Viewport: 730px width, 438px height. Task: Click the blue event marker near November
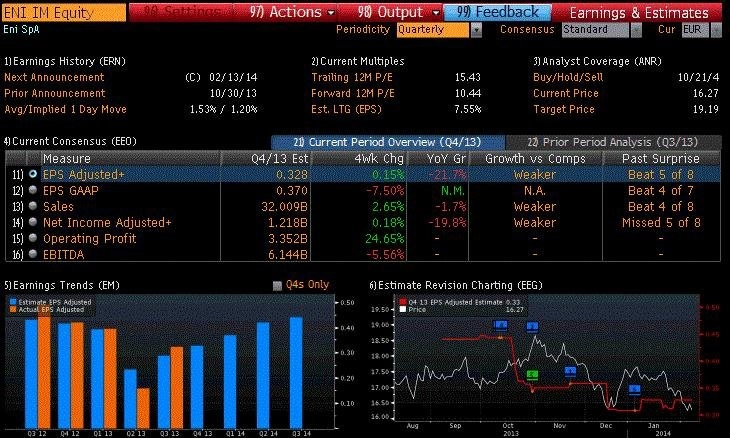pos(570,371)
